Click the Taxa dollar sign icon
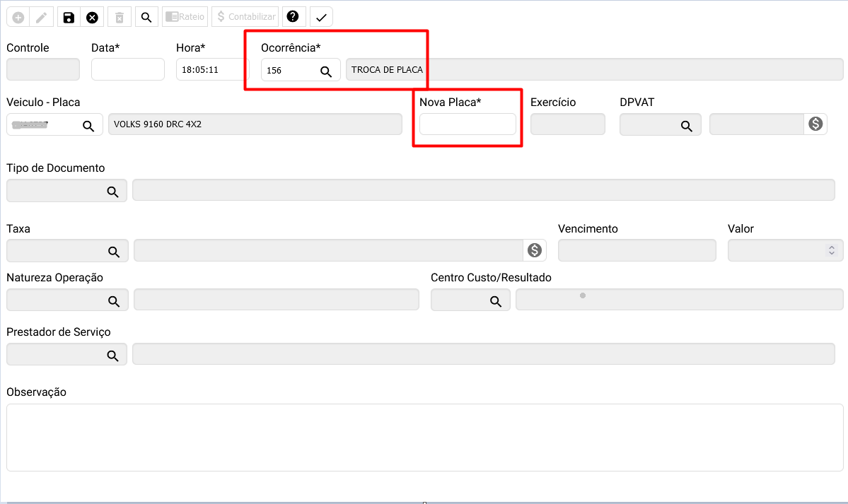Viewport: 848px width, 504px height. 535,250
